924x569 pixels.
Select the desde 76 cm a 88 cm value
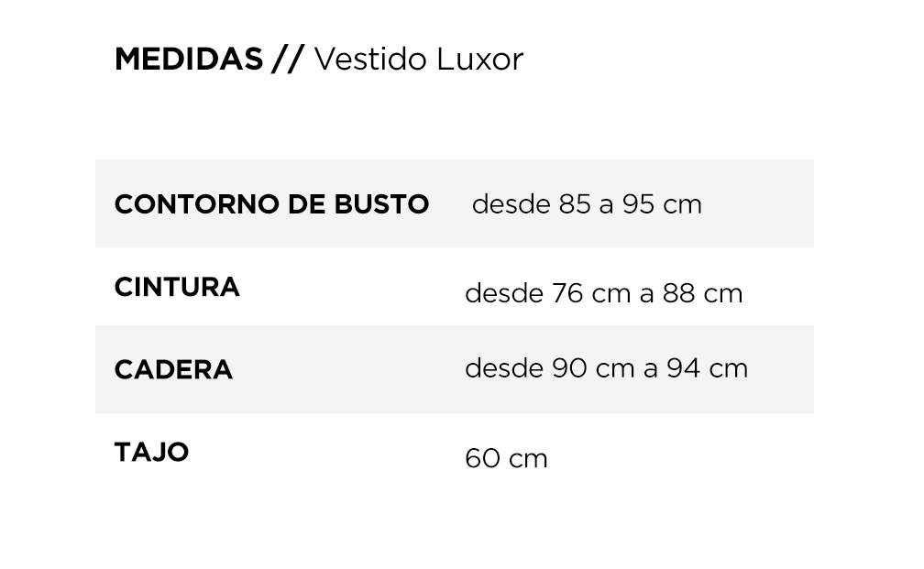[x=604, y=293]
